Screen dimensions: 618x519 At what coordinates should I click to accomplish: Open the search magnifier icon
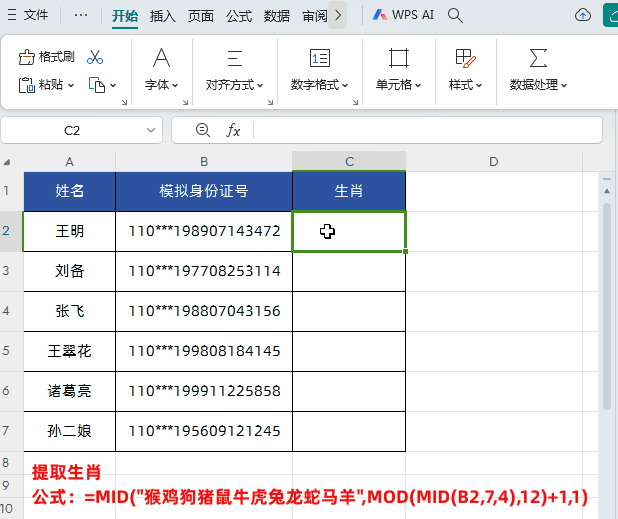point(455,15)
